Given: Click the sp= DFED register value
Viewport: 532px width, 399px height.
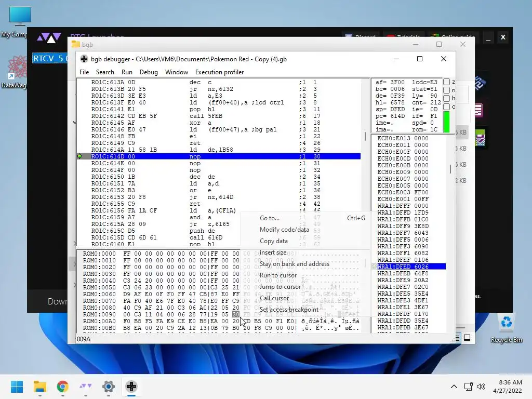Looking at the screenshot, I should (x=390, y=109).
